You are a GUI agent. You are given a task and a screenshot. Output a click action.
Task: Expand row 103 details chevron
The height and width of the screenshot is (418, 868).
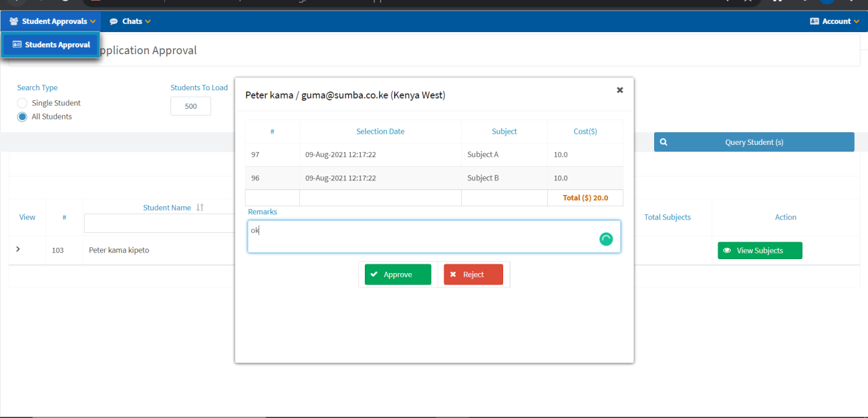tap(18, 249)
